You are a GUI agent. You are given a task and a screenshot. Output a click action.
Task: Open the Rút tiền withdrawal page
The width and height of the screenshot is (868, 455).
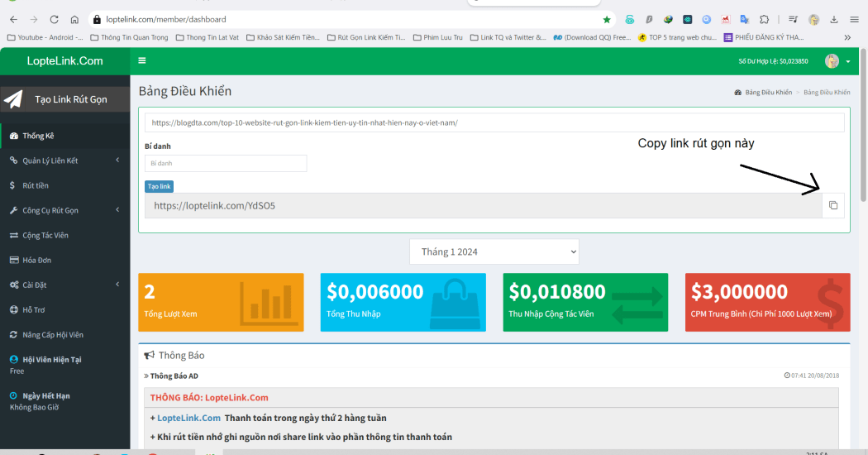point(64,185)
